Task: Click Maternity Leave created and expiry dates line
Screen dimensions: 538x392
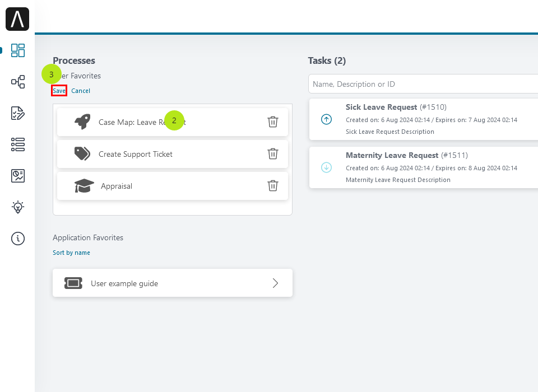Action: [x=432, y=168]
